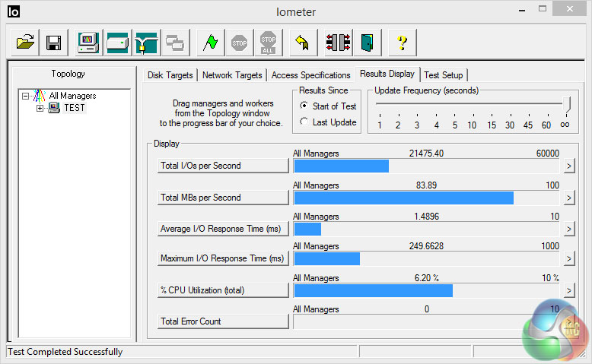Minimize the Iometer window
This screenshot has height=364, width=592.
(x=522, y=9)
